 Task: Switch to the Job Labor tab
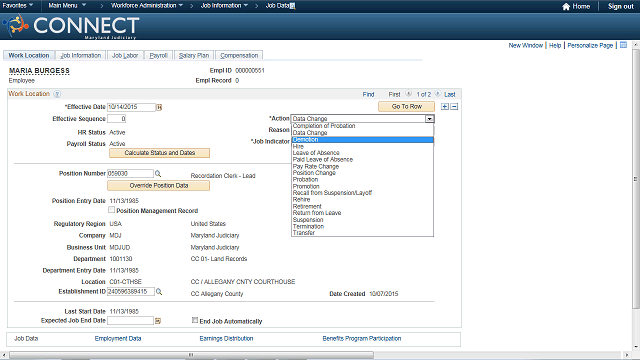click(125, 56)
